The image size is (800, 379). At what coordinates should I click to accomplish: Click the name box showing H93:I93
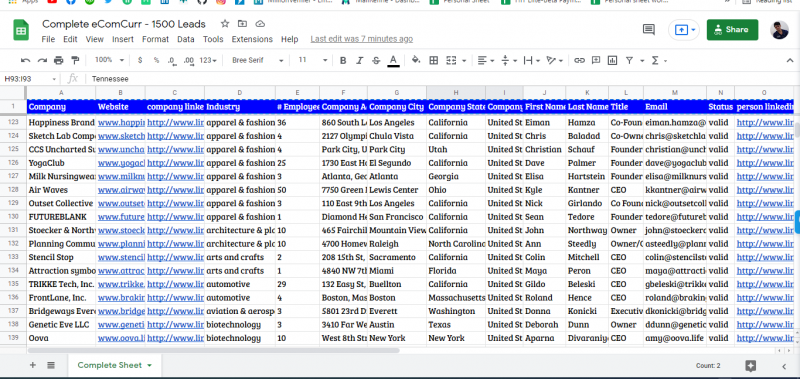click(30, 79)
